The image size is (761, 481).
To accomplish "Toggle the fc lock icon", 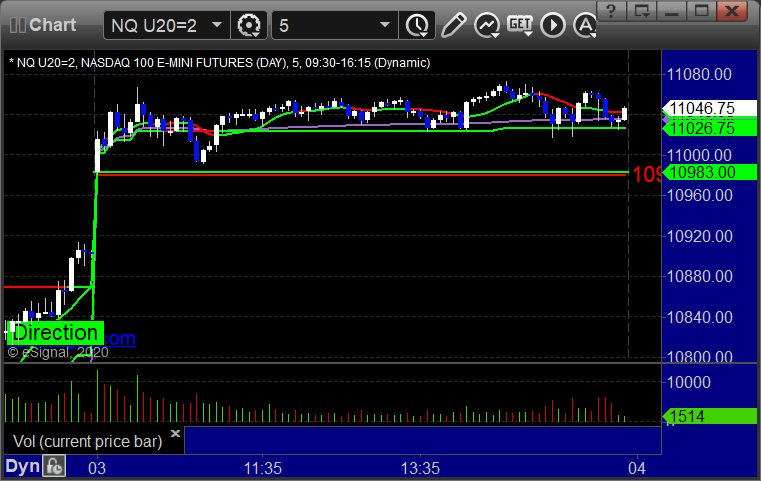I will tap(54, 466).
